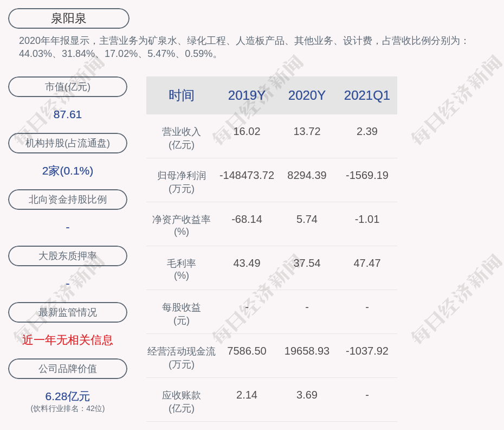The height and width of the screenshot is (430, 504).
Task: Click receivables value 2.14
Action: 247,395
